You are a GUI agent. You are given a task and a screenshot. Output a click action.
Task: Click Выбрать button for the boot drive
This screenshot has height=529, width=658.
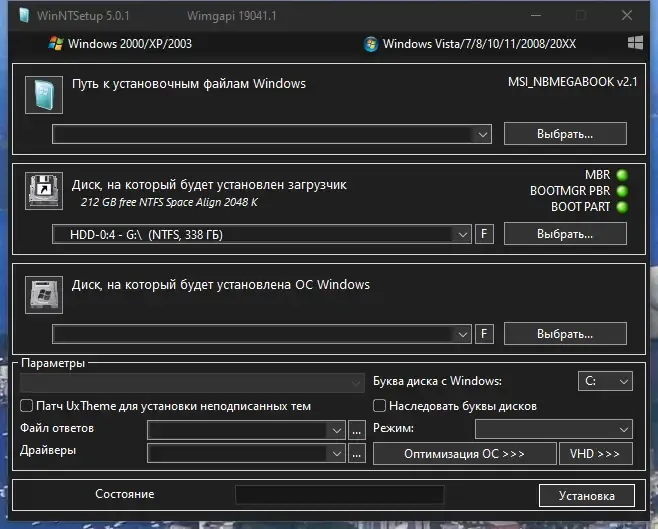pos(565,234)
